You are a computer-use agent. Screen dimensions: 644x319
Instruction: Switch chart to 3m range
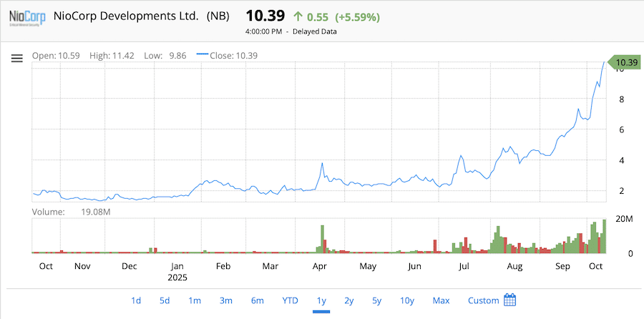pos(225,300)
